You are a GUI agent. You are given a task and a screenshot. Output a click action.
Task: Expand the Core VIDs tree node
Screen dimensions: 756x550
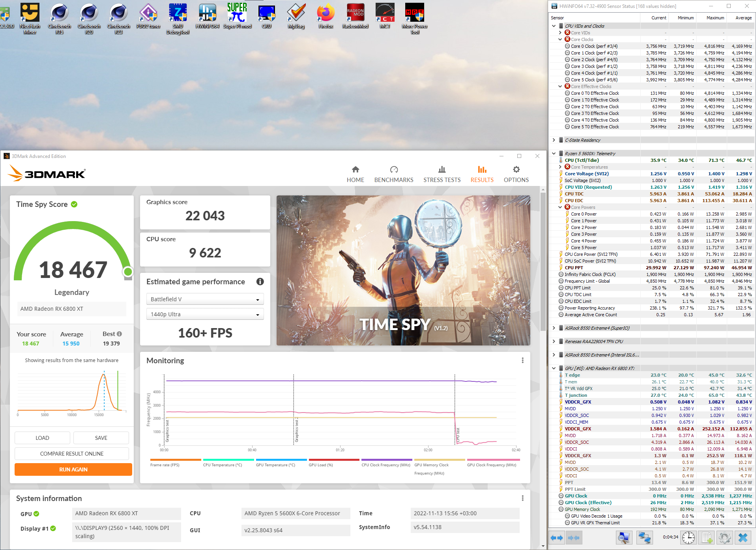(x=560, y=33)
